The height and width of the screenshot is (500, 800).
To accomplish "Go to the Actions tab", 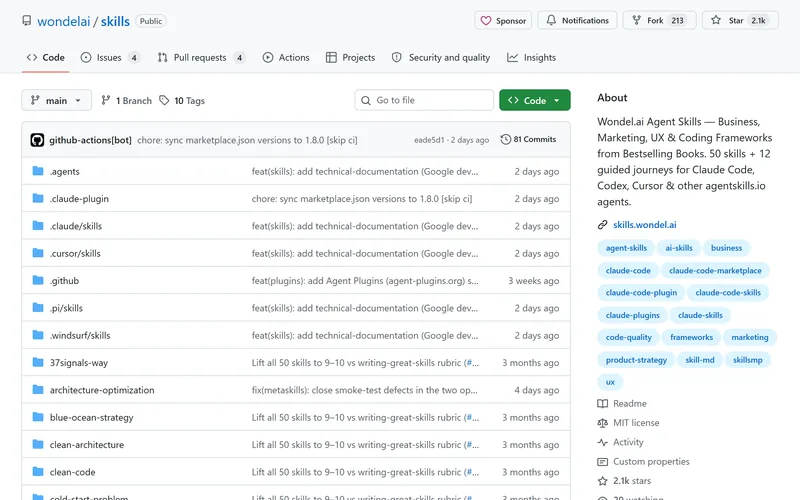I will [286, 58].
